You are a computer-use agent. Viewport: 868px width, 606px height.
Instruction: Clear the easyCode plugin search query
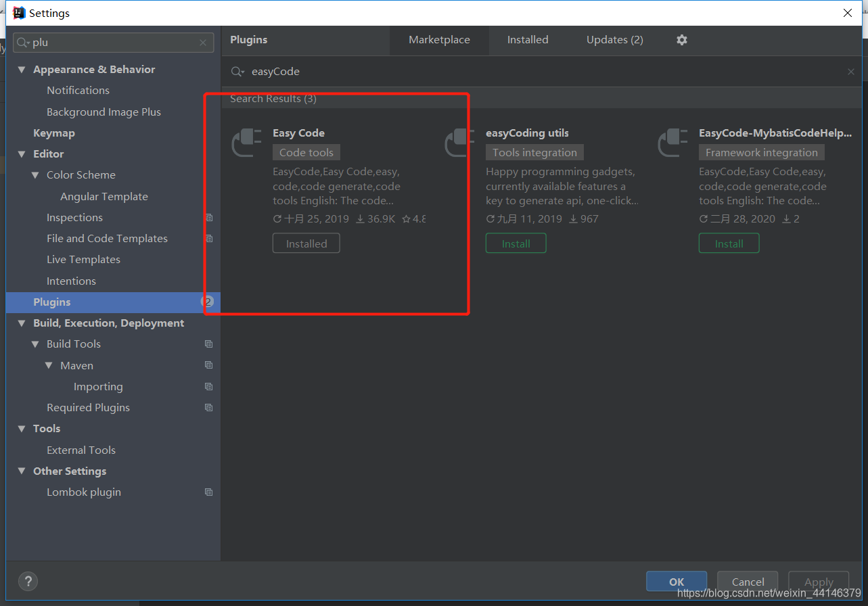(851, 72)
